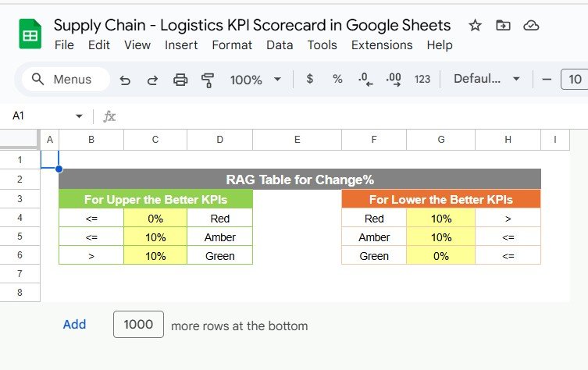Screen dimensions: 588x370
Task: Expand the default font dropdown
Action: click(486, 79)
